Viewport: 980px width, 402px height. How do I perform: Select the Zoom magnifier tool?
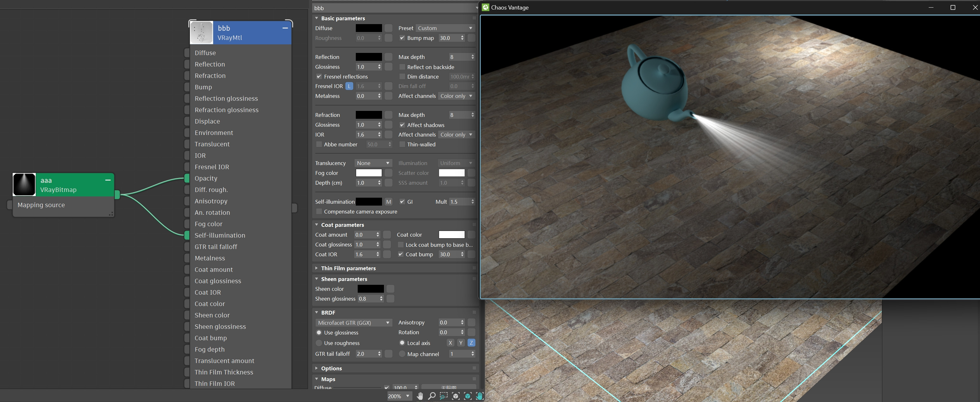pos(432,396)
